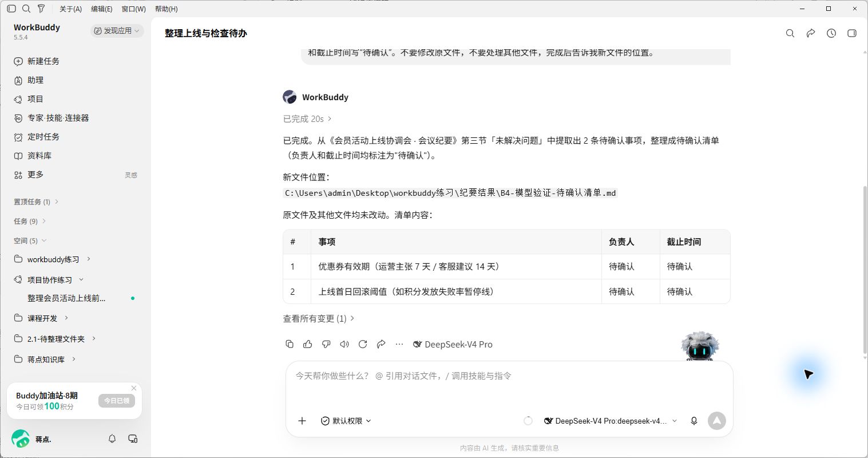868x458 pixels.
Task: Collapse the 项目协作练习 space
Action: pos(81,279)
